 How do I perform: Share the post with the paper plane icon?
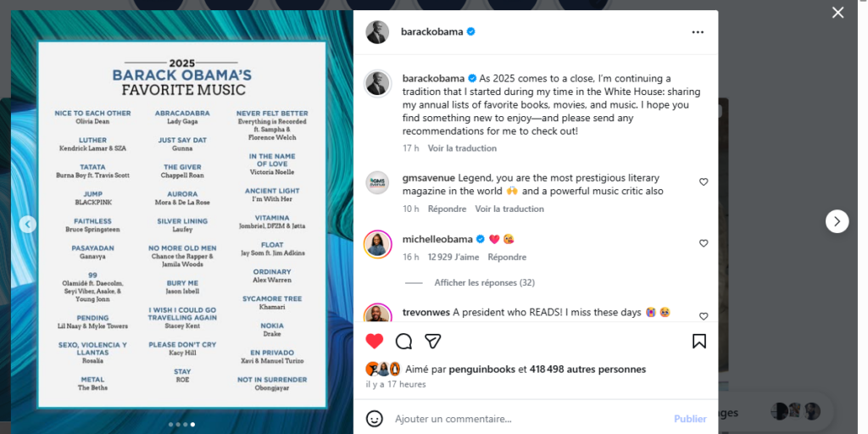[432, 342]
